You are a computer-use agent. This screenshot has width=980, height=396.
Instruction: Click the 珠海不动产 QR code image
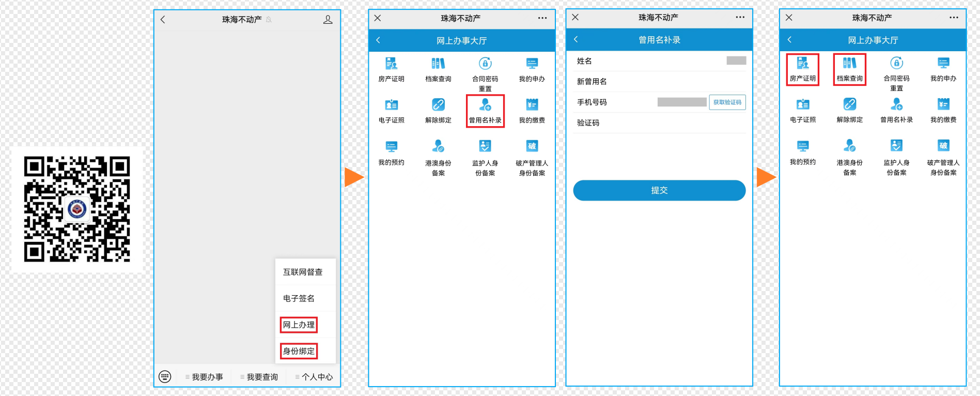tap(77, 209)
